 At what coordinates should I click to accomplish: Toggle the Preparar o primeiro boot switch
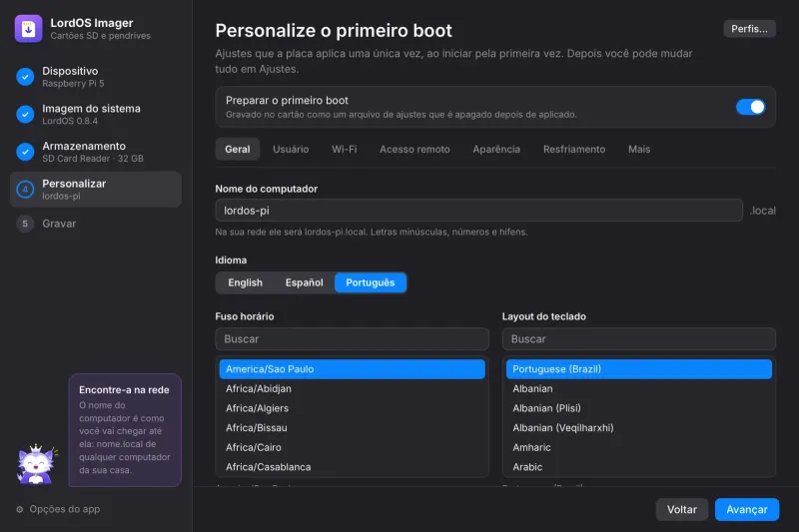click(750, 107)
